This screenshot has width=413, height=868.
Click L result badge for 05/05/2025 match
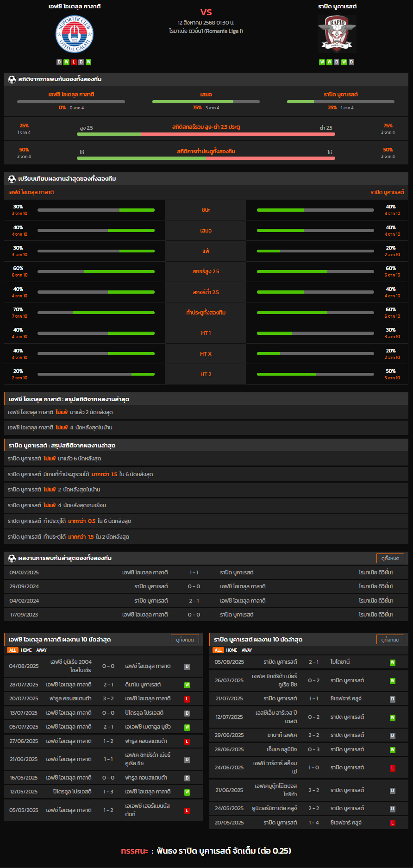click(187, 811)
